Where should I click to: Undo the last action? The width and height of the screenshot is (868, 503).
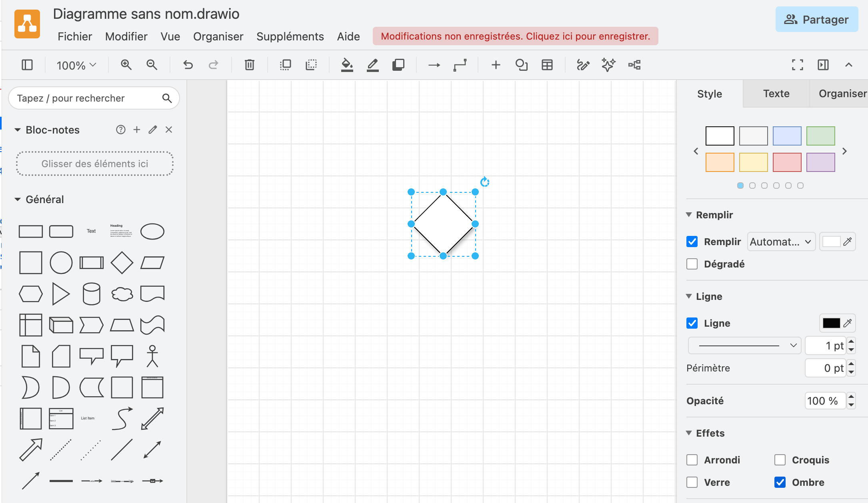[188, 65]
